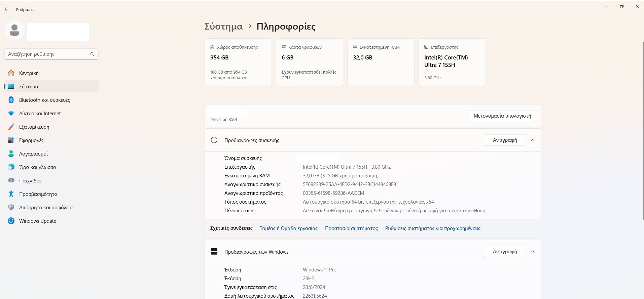Click the Παιχνίδια gamepad icon
Viewport: 644px width, 299px height.
[x=11, y=180]
